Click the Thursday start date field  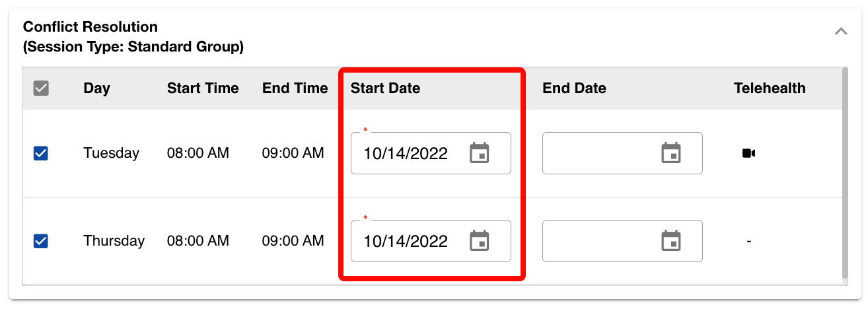point(406,241)
